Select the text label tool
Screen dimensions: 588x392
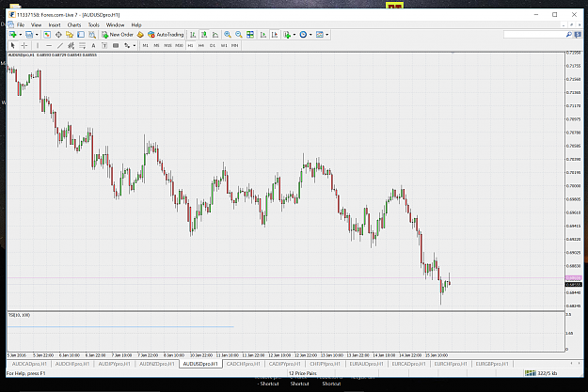click(x=104, y=46)
